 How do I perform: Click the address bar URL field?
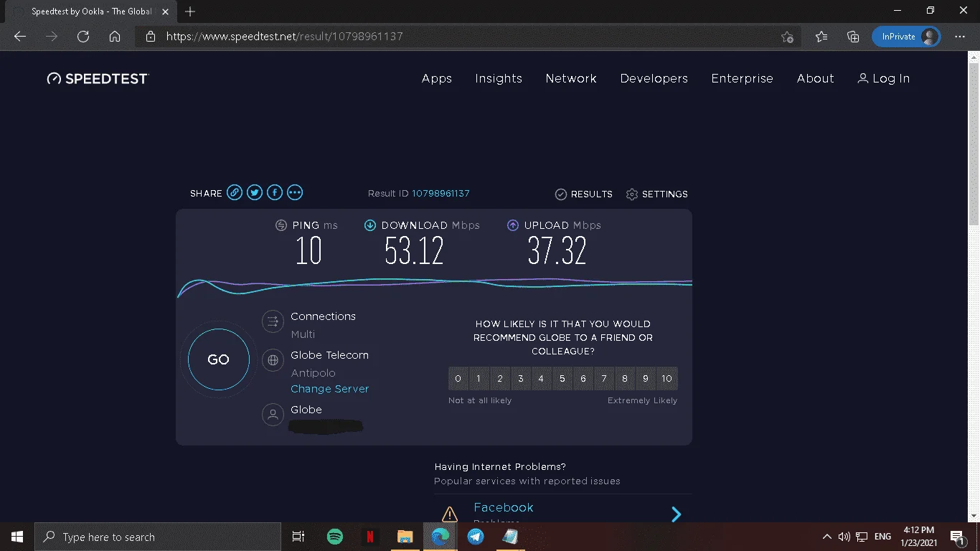tap(466, 37)
